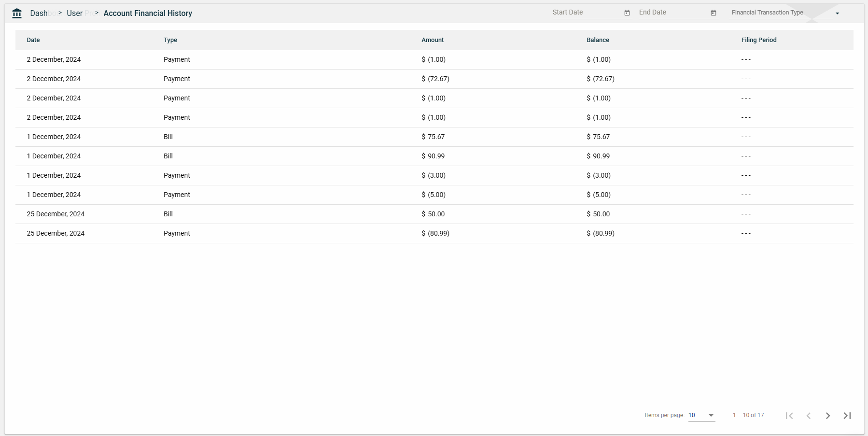868x436 pixels.
Task: Jump to the first page of results
Action: coord(789,416)
